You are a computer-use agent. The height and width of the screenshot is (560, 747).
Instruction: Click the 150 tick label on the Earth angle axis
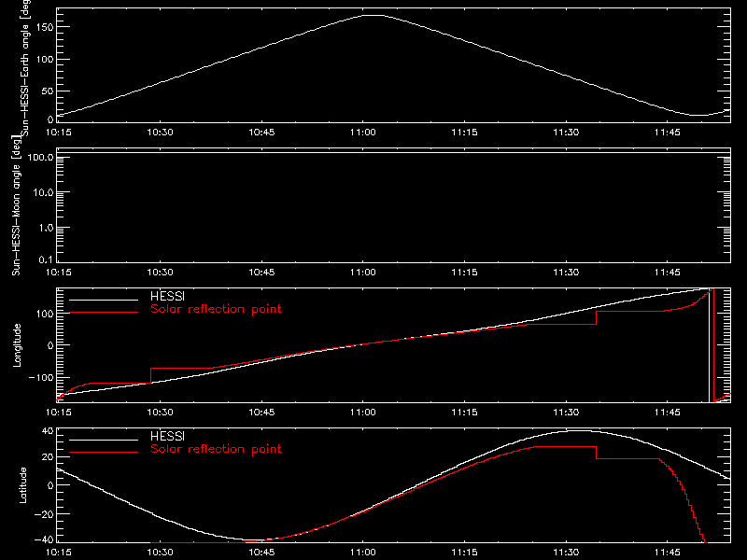point(45,27)
